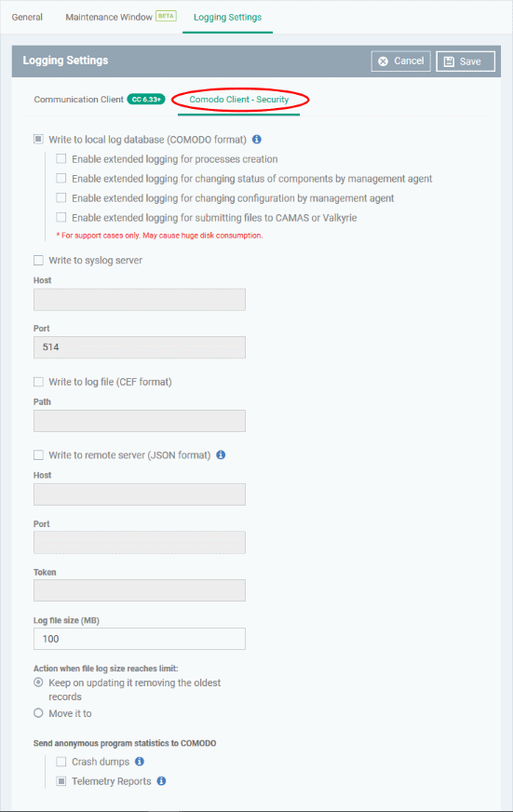Click the Log file size input field
This screenshot has height=812, width=513.
tap(140, 639)
